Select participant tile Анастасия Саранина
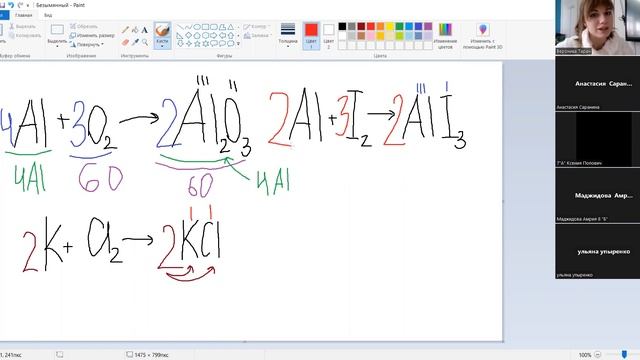The height and width of the screenshot is (360, 640). [x=598, y=83]
